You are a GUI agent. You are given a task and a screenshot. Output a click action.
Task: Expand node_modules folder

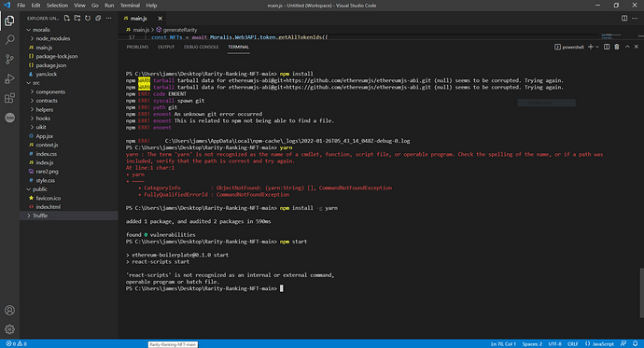(69, 38)
